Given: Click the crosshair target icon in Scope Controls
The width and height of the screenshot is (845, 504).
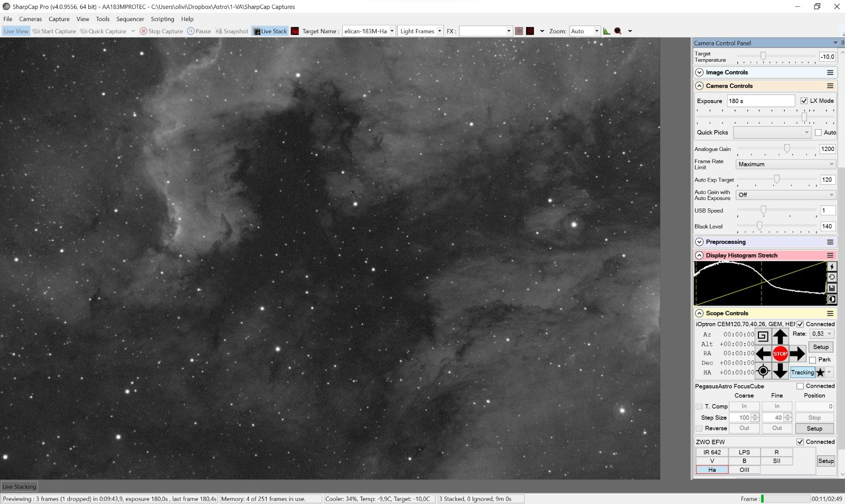Looking at the screenshot, I should (763, 372).
